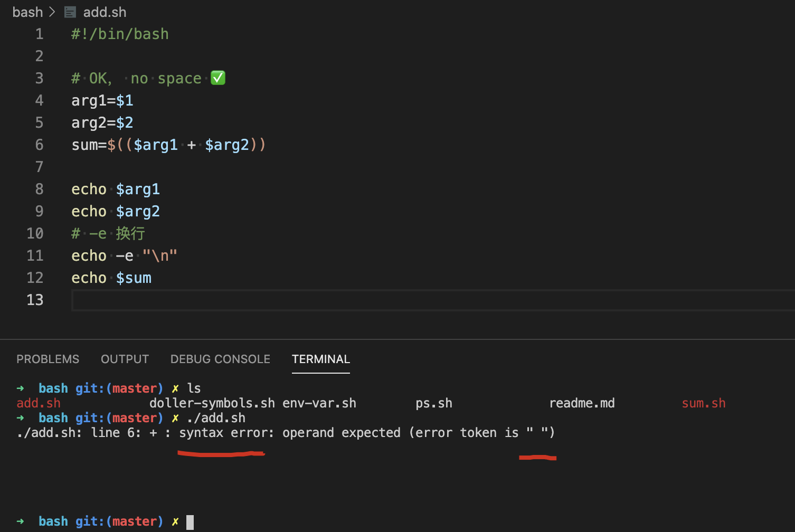Click readme.md in the terminal listing
Viewport: 795px width, 532px height.
582,403
